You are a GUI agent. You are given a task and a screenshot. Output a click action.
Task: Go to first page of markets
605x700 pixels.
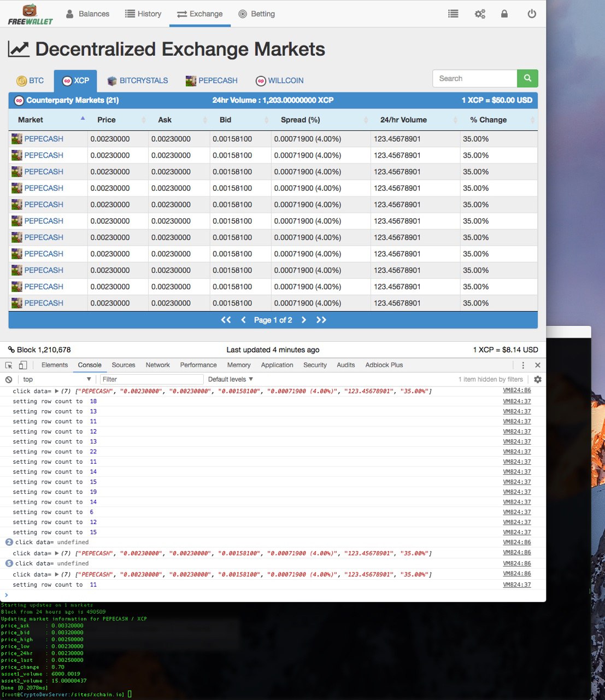click(x=226, y=320)
